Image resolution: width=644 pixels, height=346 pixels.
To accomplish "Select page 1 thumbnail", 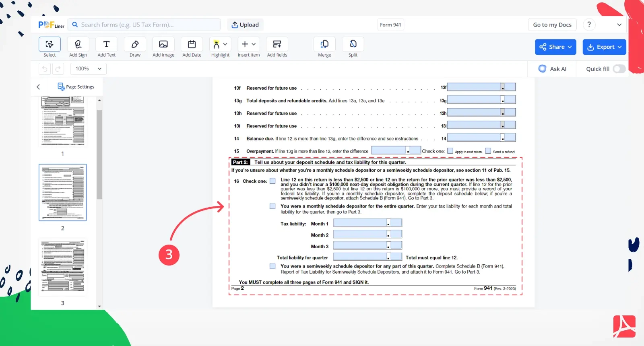I will point(63,121).
